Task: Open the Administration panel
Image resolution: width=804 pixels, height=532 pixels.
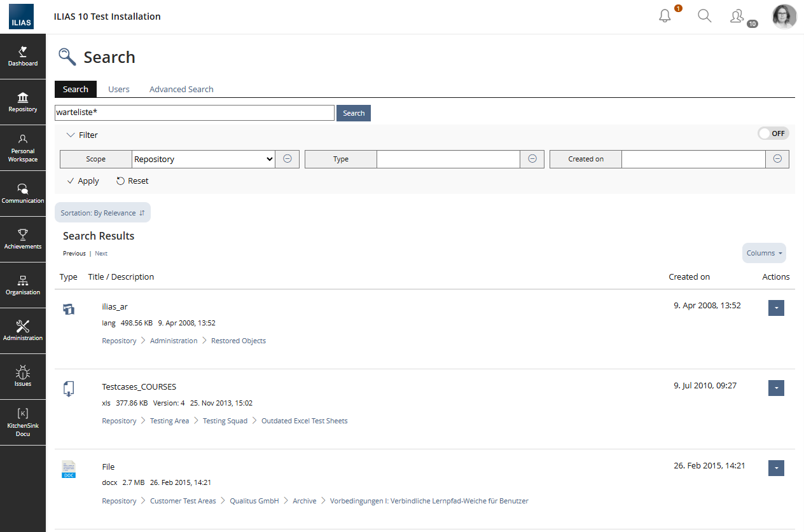Action: pos(23,331)
